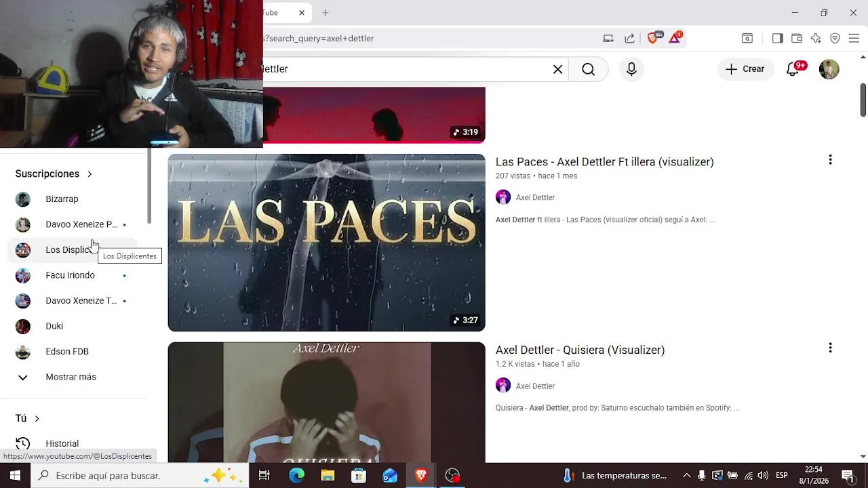
Task: Open OBS Studio from the taskbar
Action: [452, 476]
